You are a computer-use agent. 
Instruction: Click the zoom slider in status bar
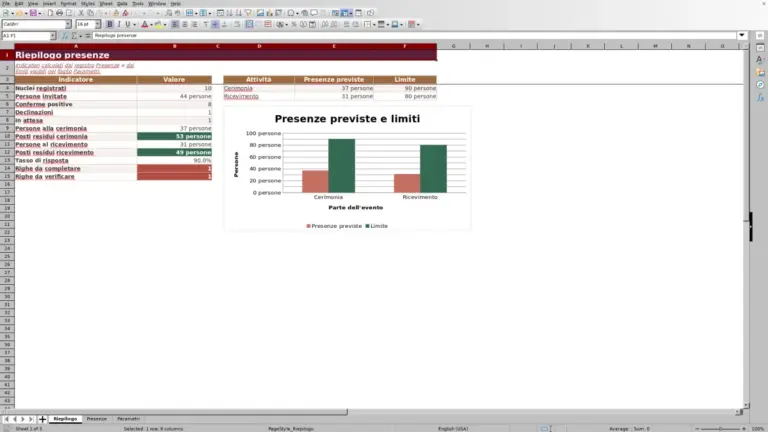[x=720, y=429]
